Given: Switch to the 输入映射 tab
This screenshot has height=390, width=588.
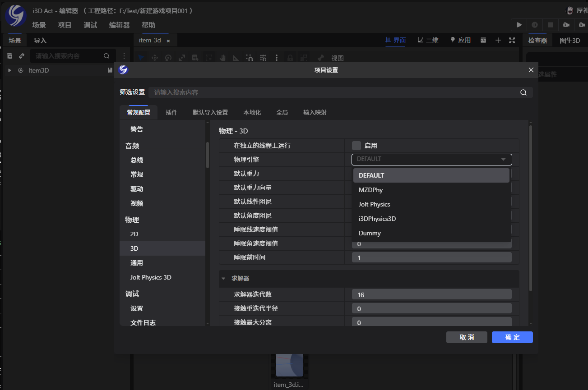Looking at the screenshot, I should coord(315,112).
